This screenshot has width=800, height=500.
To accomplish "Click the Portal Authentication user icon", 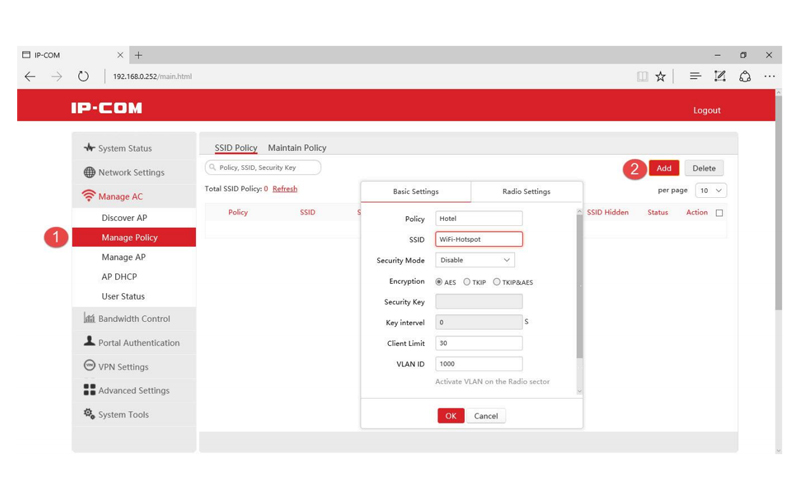I will (x=89, y=342).
